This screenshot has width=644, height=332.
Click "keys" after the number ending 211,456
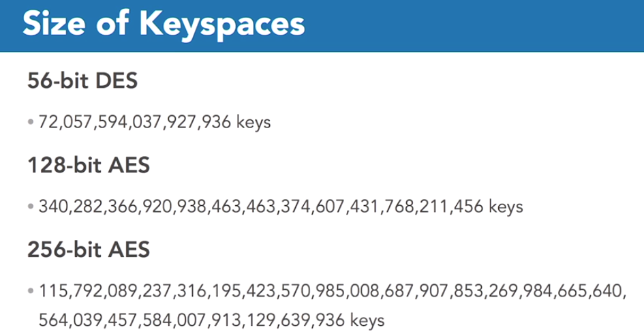point(506,206)
